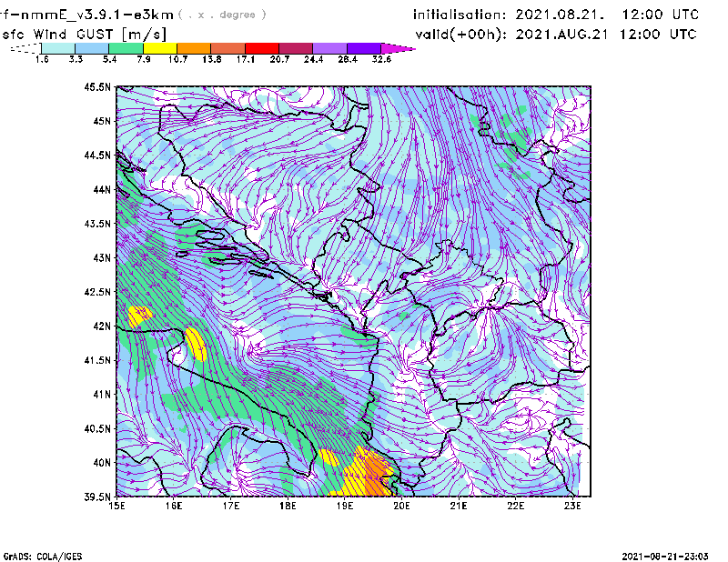Click latitude label 41N
The height and width of the screenshot is (562, 728).
(x=102, y=395)
